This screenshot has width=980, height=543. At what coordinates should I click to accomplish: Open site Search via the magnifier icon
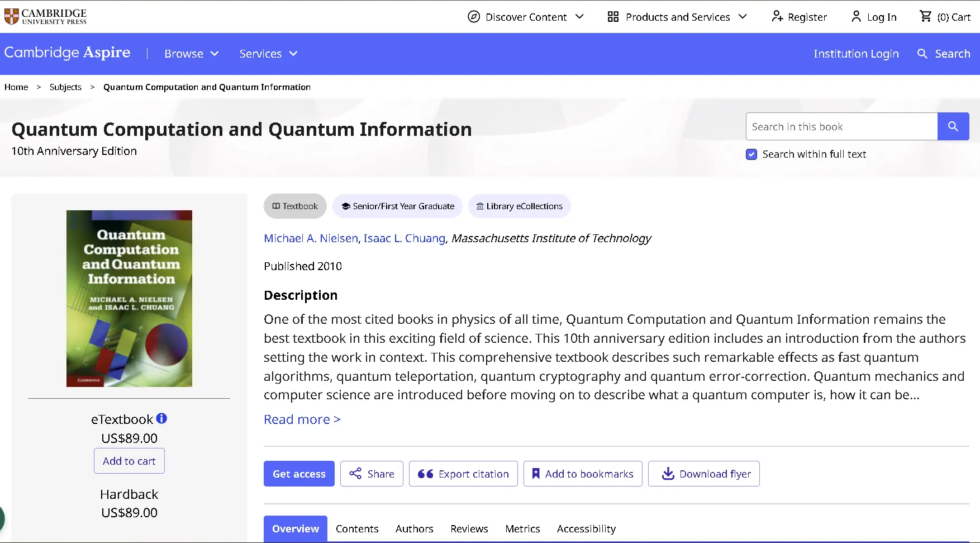[x=922, y=54]
